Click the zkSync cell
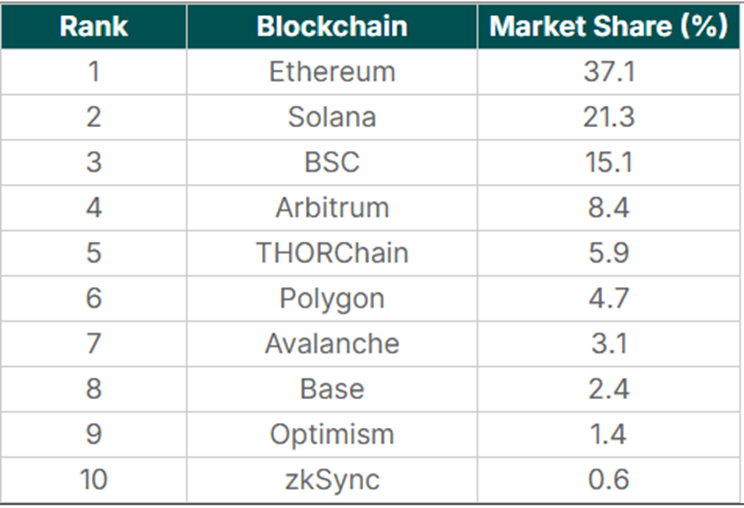 click(332, 480)
